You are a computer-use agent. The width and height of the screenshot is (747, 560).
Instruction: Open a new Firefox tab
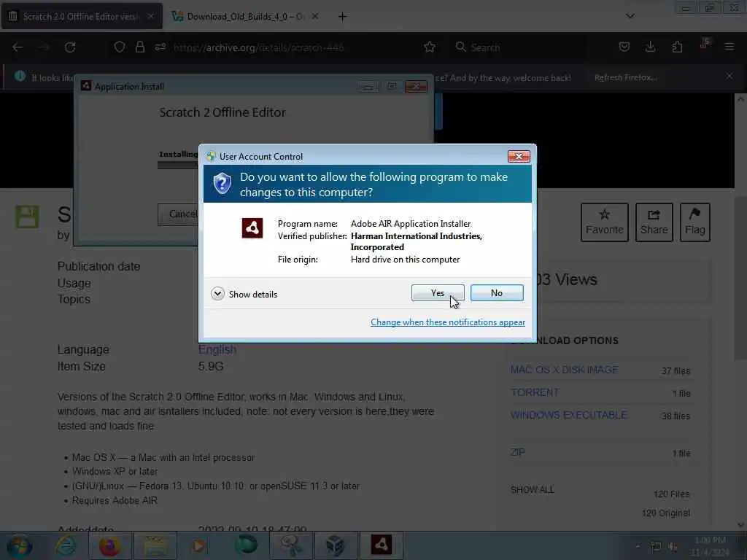tap(342, 17)
